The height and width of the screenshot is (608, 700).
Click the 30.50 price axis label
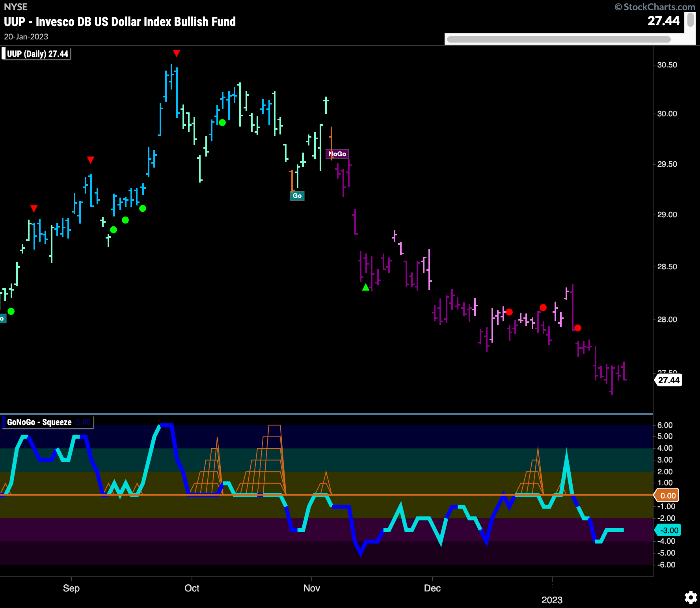(x=667, y=65)
